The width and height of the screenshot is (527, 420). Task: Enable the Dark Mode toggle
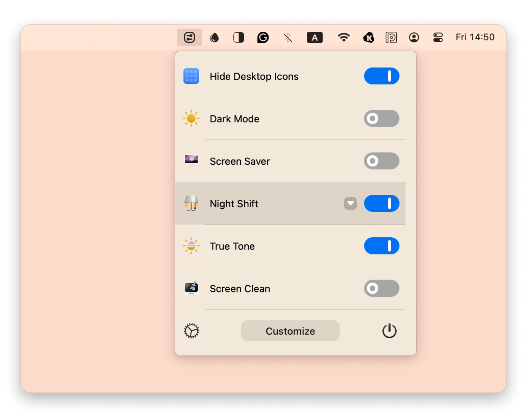point(381,119)
